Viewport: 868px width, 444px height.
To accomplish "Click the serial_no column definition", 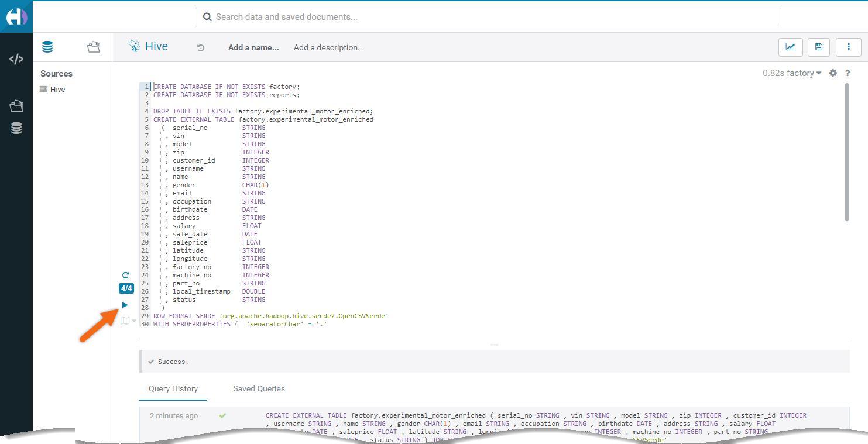I will click(x=213, y=128).
